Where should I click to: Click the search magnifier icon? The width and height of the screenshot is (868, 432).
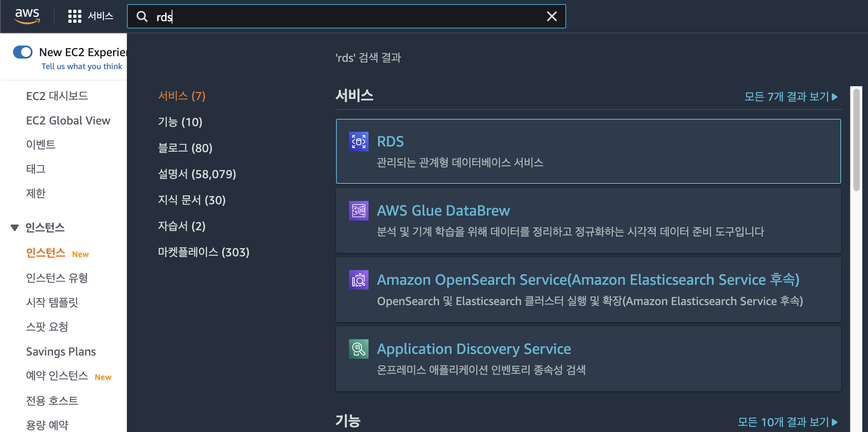(x=142, y=17)
